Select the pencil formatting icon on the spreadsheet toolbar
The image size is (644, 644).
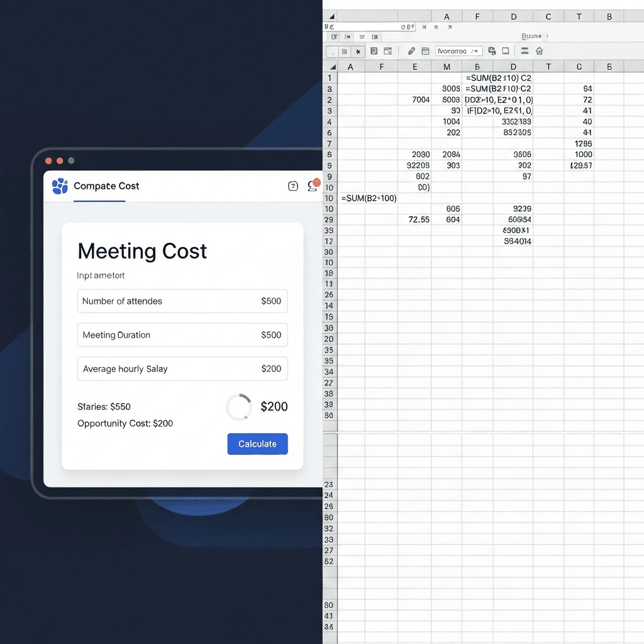pyautogui.click(x=411, y=51)
